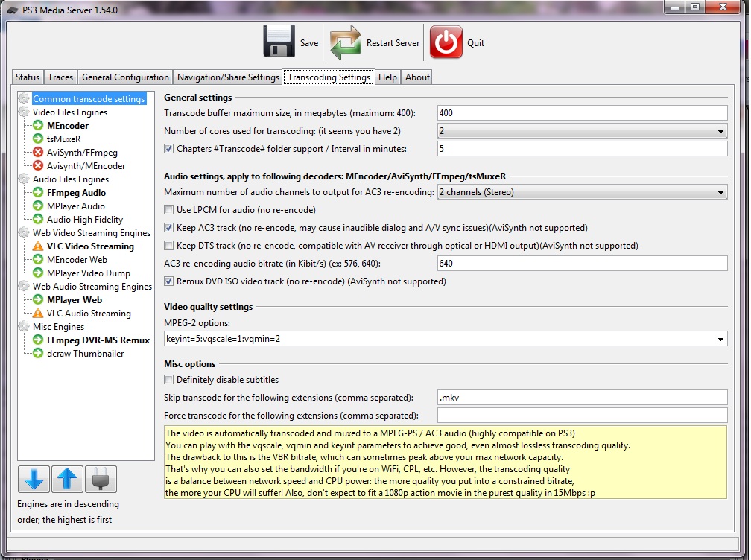Select Web Audio Streaming Engines tree node
Screen dimensions: 751x560
pos(92,286)
